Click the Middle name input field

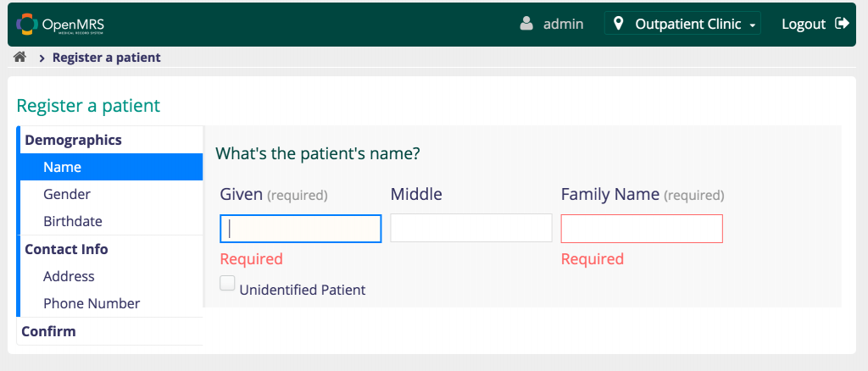(x=471, y=228)
